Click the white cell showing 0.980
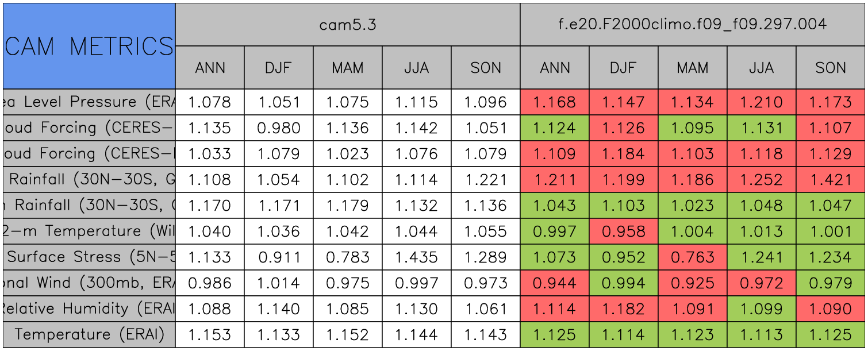Screen dimensions: 868x351 (279, 128)
